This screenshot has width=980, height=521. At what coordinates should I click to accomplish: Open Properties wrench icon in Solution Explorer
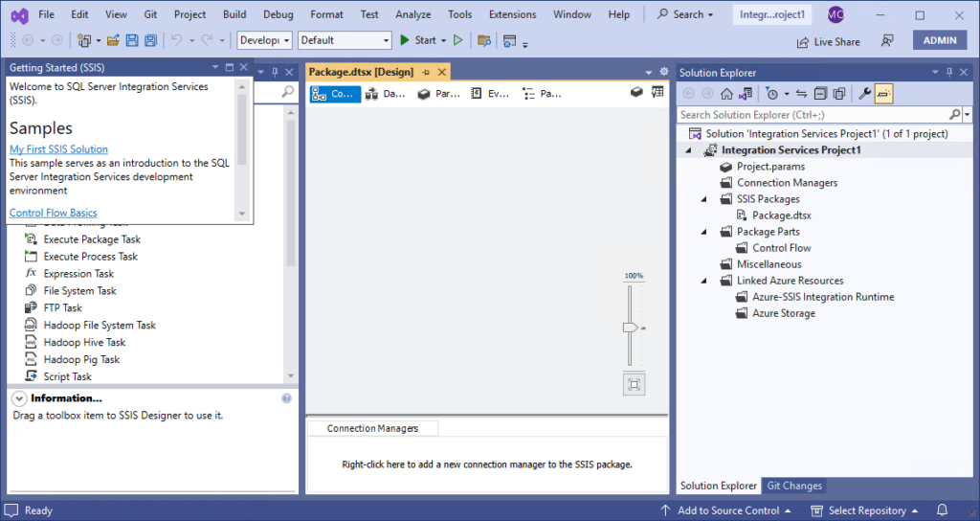point(864,94)
